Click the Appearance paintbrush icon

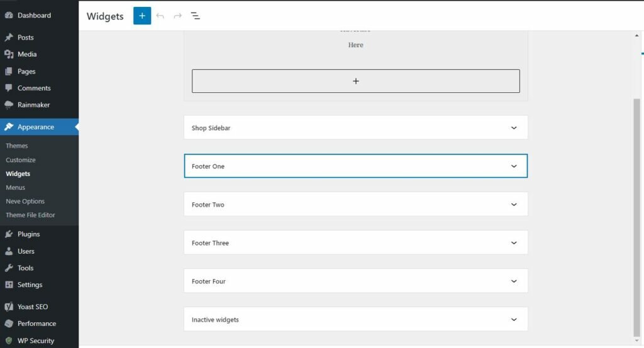(x=9, y=127)
